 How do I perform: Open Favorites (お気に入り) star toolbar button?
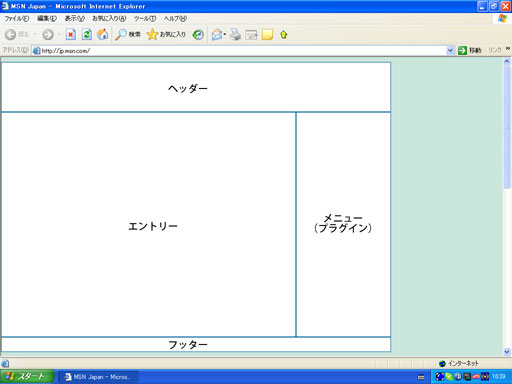166,34
